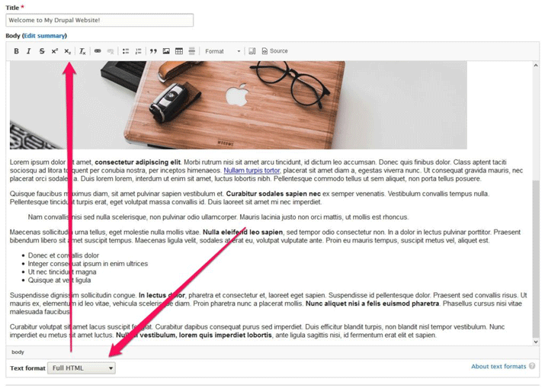Apply subscript formatting

(x=67, y=51)
